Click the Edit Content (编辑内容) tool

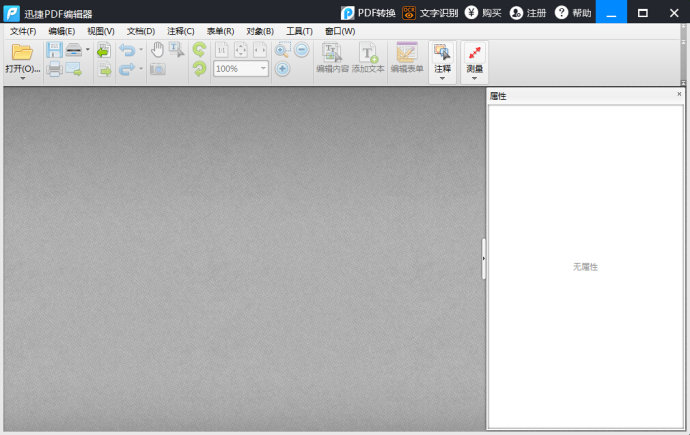[x=332, y=58]
